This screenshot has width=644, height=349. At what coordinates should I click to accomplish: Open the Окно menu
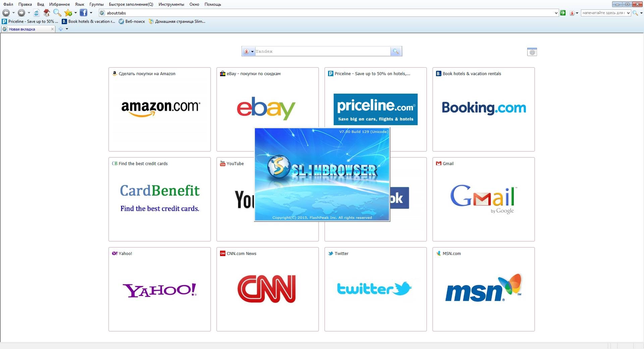pyautogui.click(x=194, y=4)
